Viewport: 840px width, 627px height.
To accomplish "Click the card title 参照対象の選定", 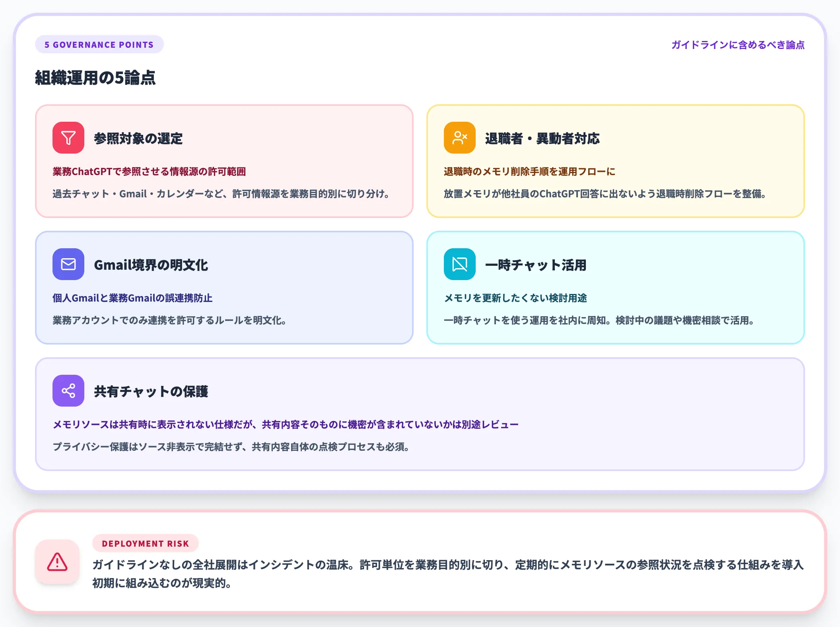I will point(138,138).
